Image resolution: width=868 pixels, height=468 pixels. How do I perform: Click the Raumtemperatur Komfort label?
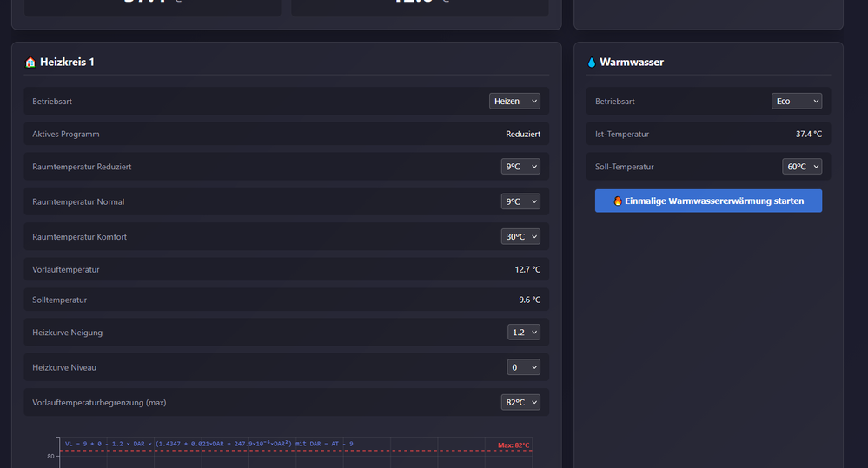[79, 237]
